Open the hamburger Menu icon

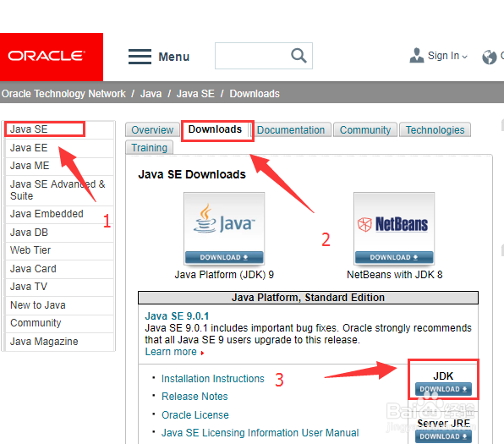pyautogui.click(x=140, y=57)
